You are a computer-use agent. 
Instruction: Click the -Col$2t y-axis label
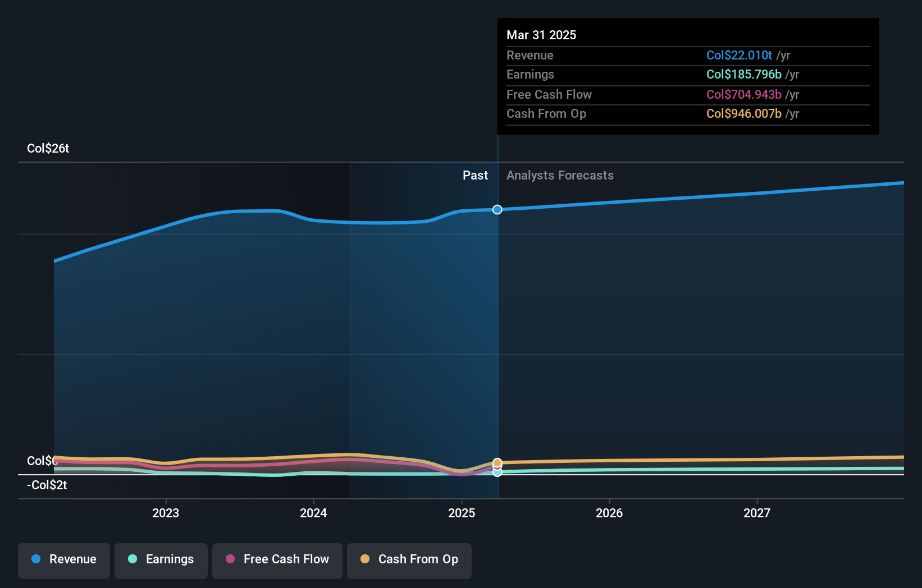[x=47, y=485]
